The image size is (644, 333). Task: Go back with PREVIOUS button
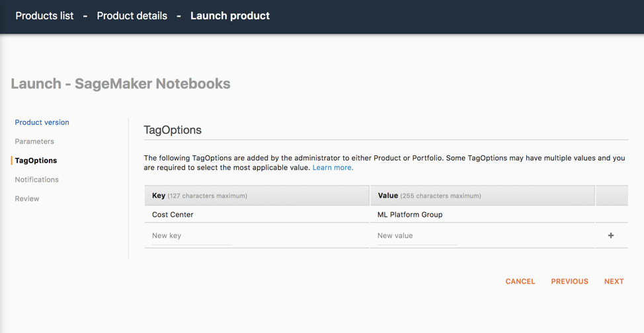pyautogui.click(x=569, y=281)
